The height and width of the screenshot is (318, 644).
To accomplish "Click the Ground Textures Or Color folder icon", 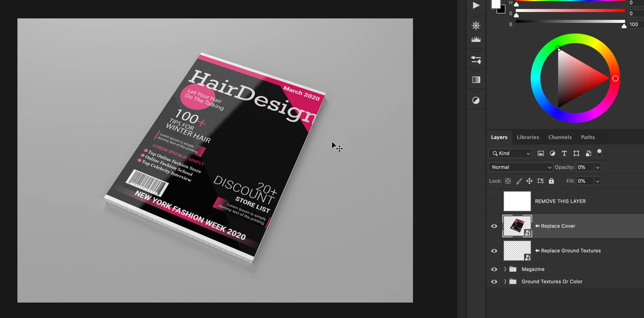I will pyautogui.click(x=513, y=281).
